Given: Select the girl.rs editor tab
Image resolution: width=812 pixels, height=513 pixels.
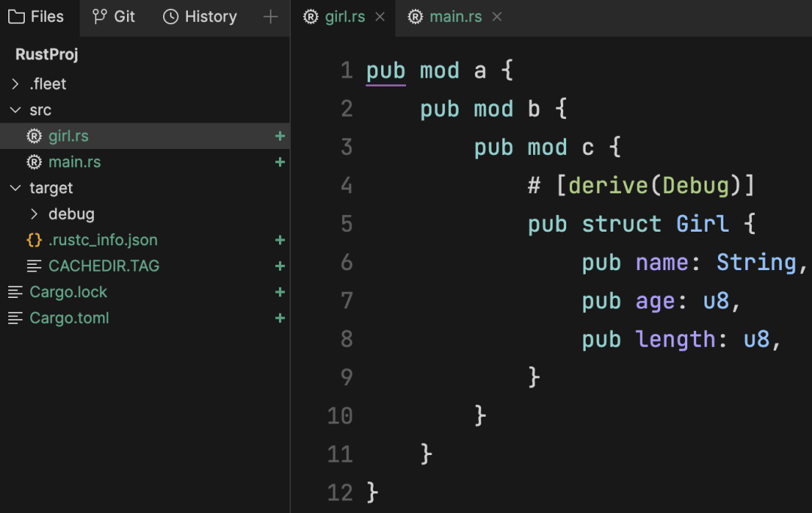Looking at the screenshot, I should [x=344, y=17].
